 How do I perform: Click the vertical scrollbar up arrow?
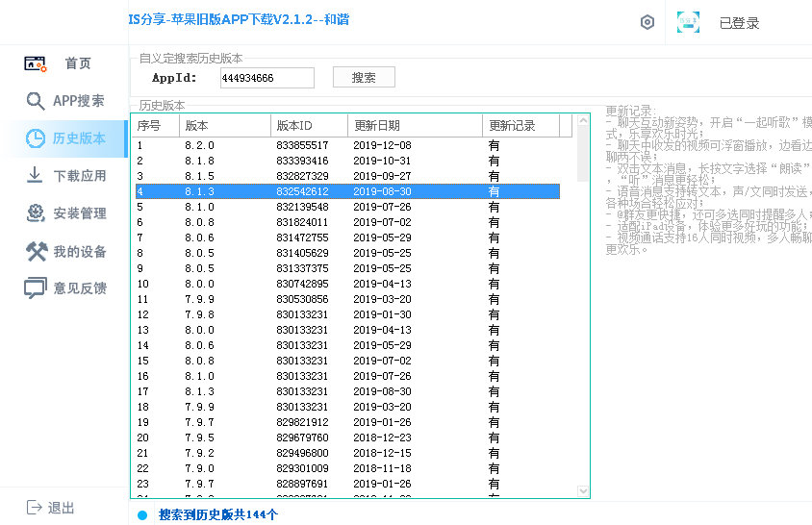tap(582, 121)
